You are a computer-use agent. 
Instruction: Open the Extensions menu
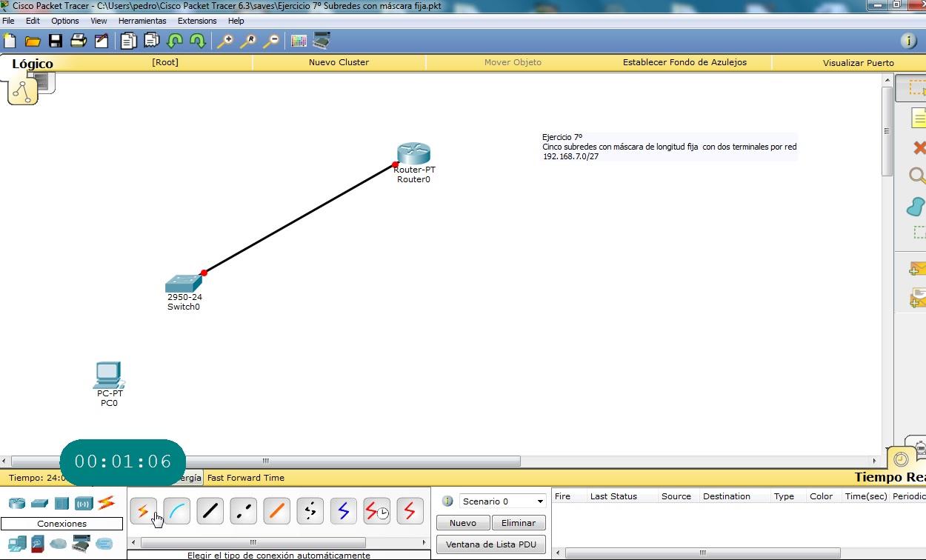point(197,21)
